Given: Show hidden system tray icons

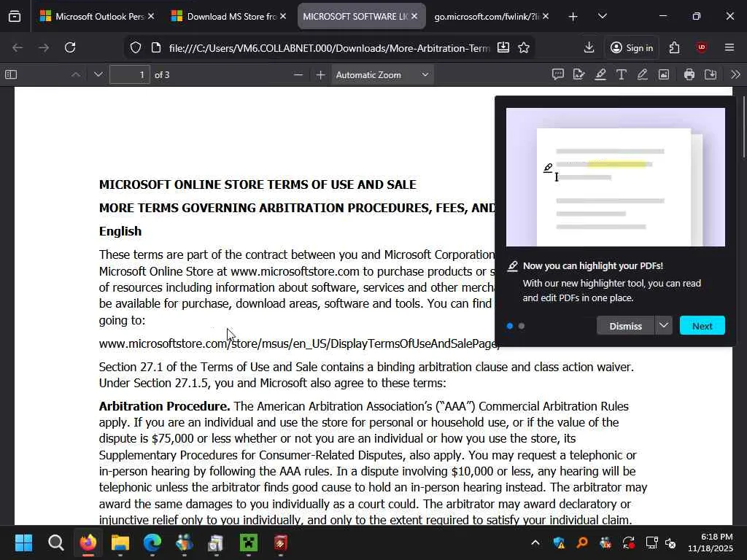Looking at the screenshot, I should click(x=535, y=542).
